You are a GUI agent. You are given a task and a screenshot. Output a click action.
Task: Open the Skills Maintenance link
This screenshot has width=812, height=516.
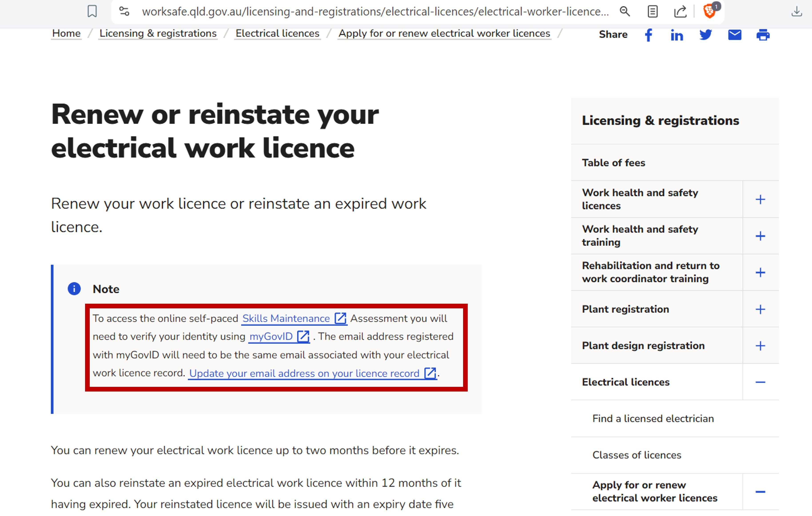pyautogui.click(x=285, y=318)
